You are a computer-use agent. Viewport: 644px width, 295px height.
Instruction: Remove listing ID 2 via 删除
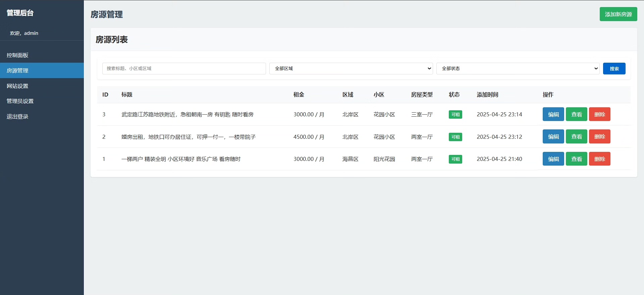[599, 136]
